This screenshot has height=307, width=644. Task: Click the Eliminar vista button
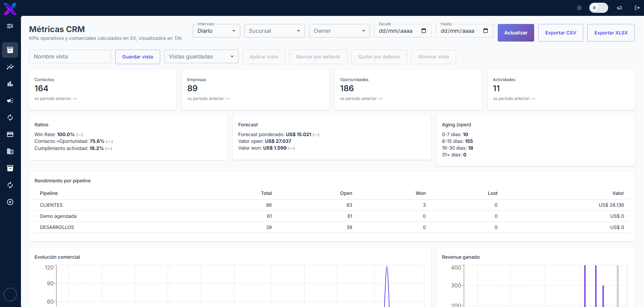[x=434, y=57]
